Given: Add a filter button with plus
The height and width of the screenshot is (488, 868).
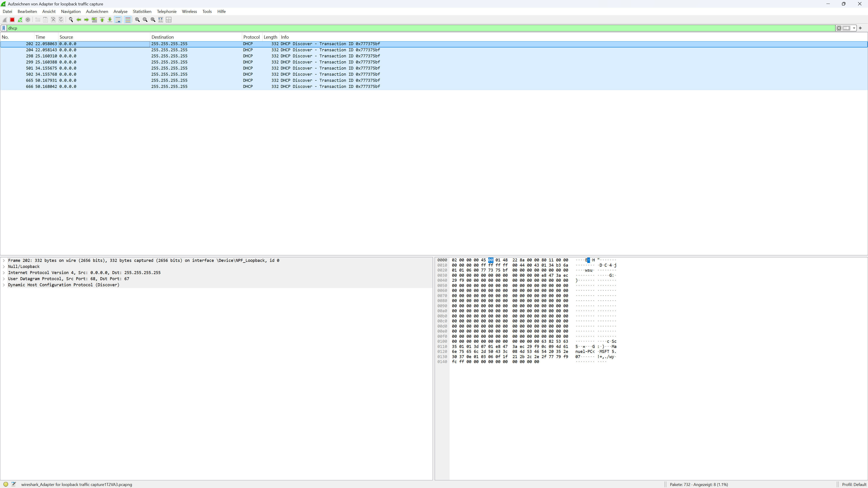Looking at the screenshot, I should (860, 28).
